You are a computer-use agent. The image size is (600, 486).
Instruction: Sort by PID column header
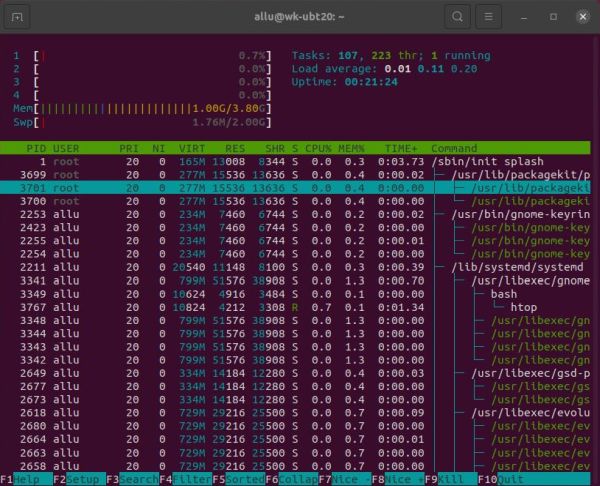[x=36, y=148]
